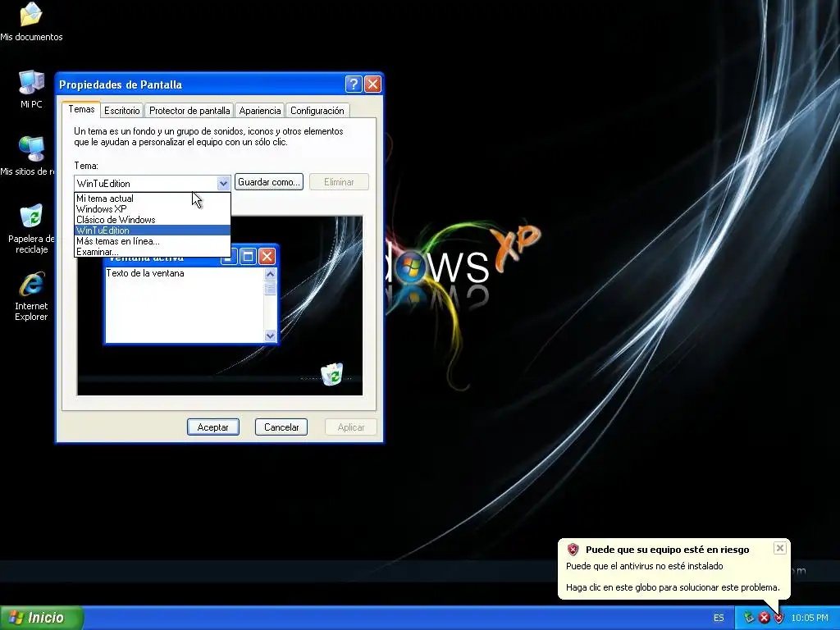Click the network connection tray icon
Viewport: 840px width, 630px height.
748,618
